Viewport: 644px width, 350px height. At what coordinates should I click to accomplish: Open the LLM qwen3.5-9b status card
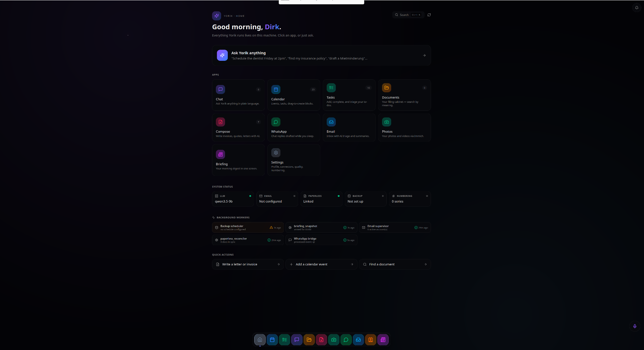click(233, 199)
